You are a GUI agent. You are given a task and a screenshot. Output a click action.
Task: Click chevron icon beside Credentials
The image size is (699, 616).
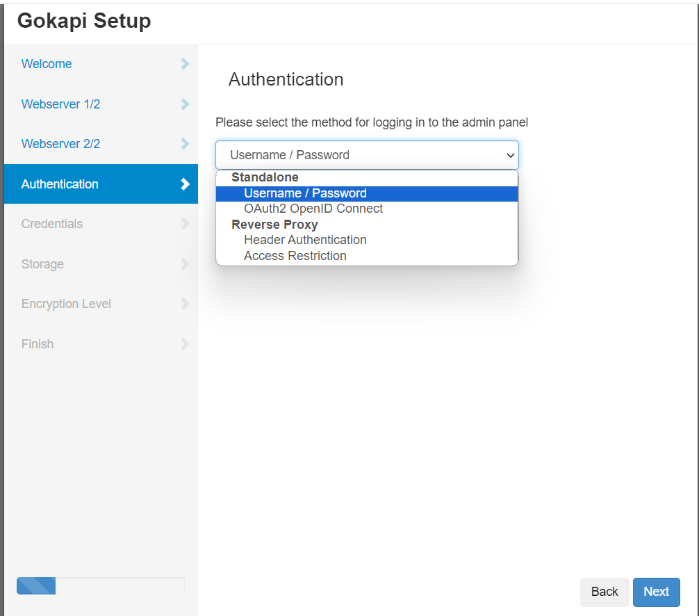pyautogui.click(x=185, y=223)
